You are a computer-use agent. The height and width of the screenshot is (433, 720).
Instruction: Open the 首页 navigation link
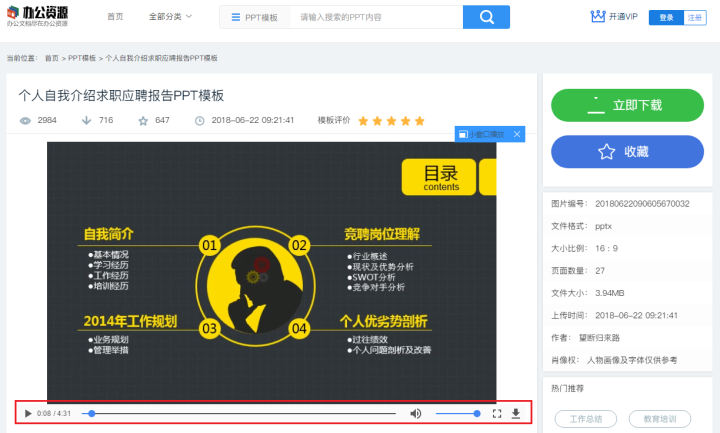(x=115, y=17)
